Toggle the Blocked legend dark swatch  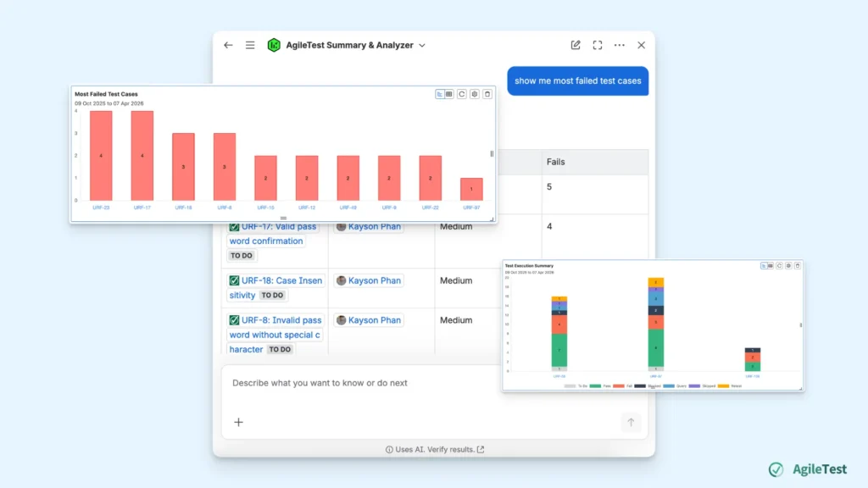point(640,386)
